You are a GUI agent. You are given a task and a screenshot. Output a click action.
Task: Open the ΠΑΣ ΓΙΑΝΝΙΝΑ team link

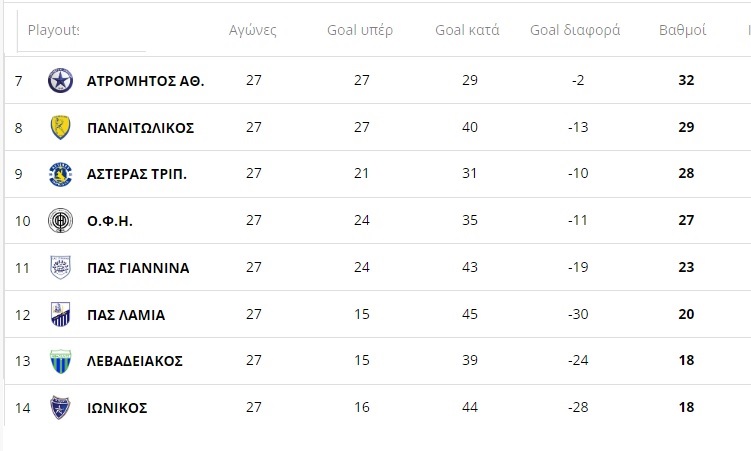(x=138, y=268)
